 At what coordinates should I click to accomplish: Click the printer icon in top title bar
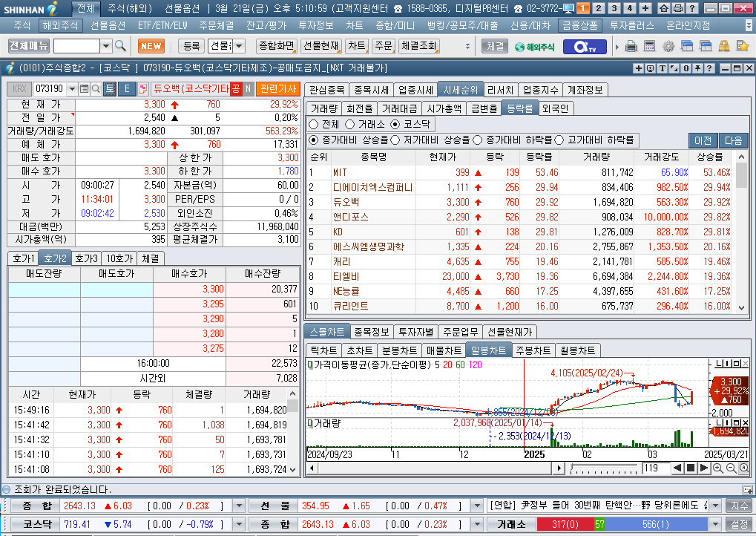click(x=678, y=8)
